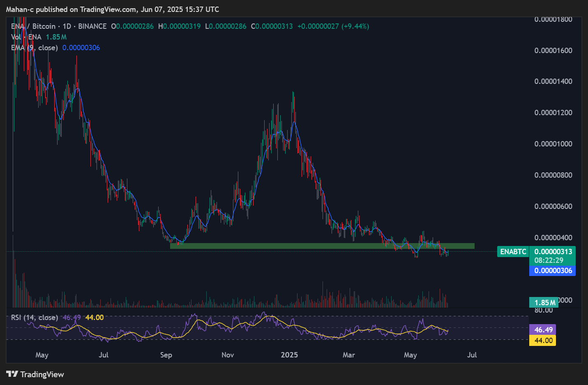The image size is (588, 385).
Task: Click the Nov label on time axis
Action: point(228,355)
